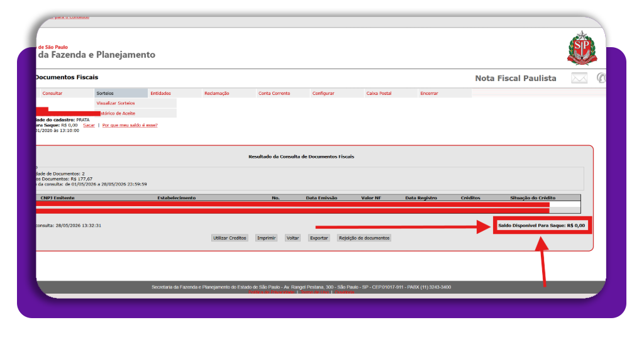Open the Consultar menu
Screen dimensions: 644x337
53,93
